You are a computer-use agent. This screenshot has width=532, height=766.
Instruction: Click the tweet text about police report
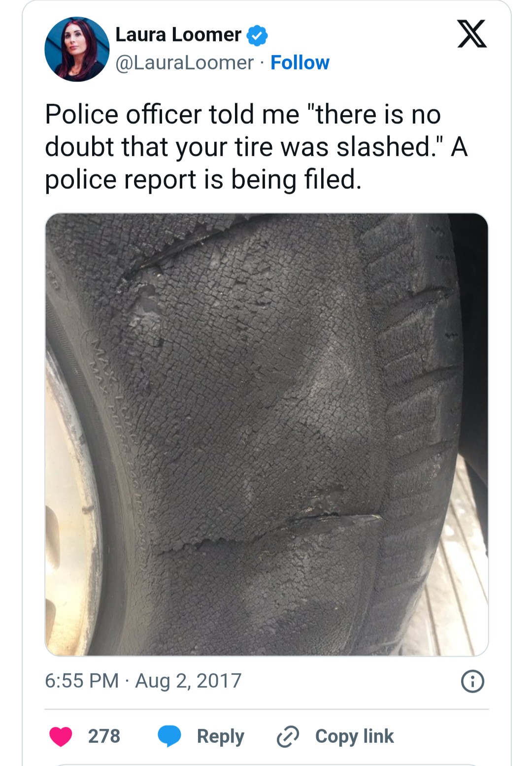[256, 147]
